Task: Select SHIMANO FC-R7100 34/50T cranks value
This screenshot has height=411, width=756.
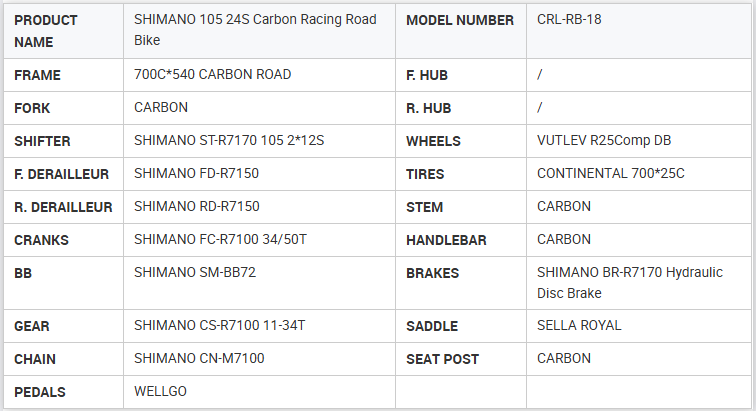Action: click(220, 240)
